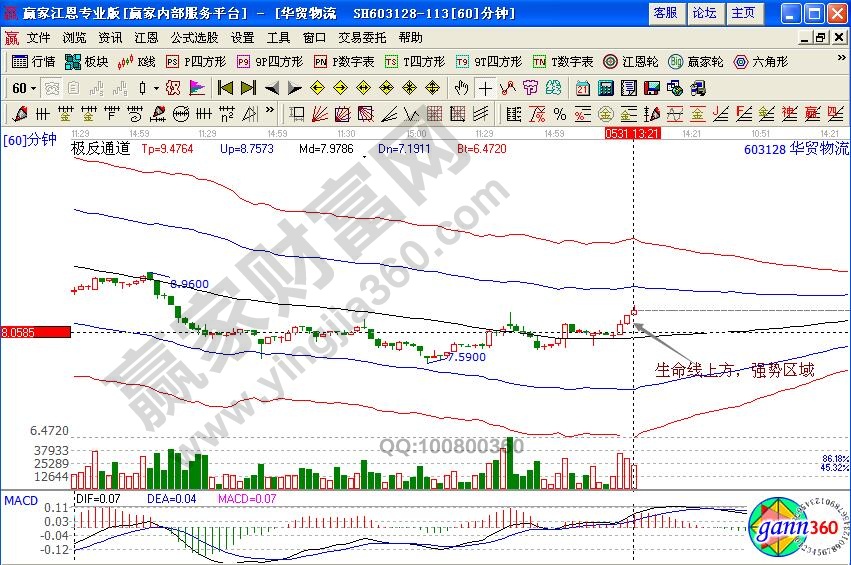Expand the candlestick style dropdown arrow
The image size is (851, 565).
click(156, 88)
